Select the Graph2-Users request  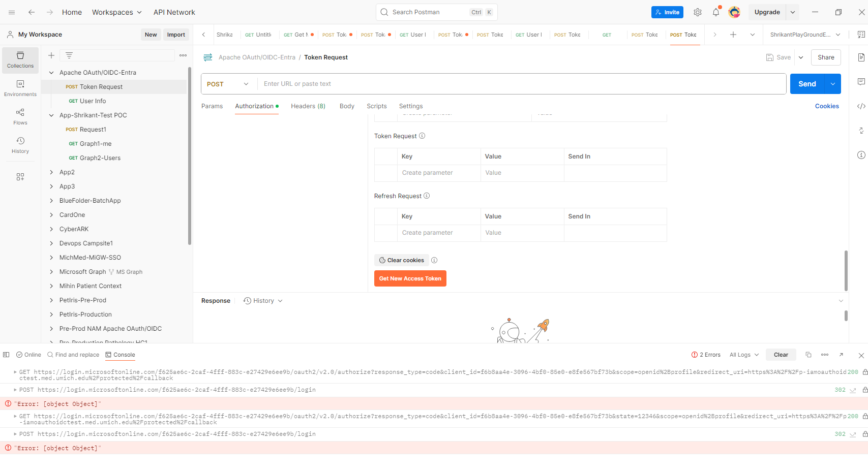point(95,158)
